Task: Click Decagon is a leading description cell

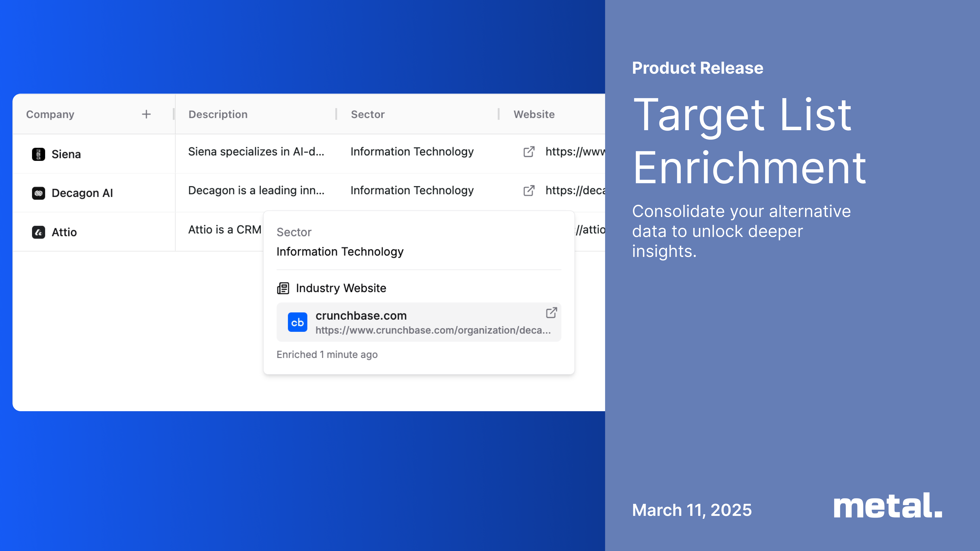Action: (x=256, y=190)
